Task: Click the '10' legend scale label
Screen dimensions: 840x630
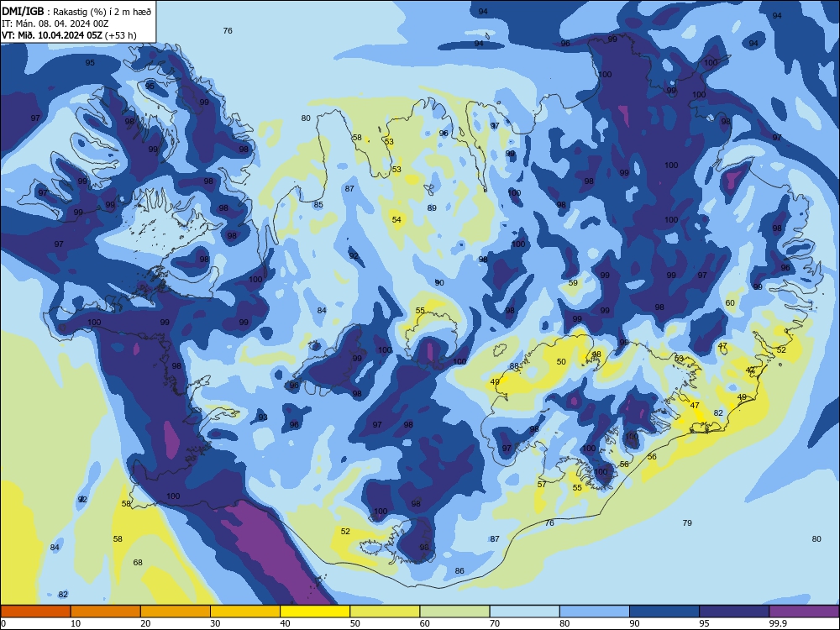Action: point(76,623)
